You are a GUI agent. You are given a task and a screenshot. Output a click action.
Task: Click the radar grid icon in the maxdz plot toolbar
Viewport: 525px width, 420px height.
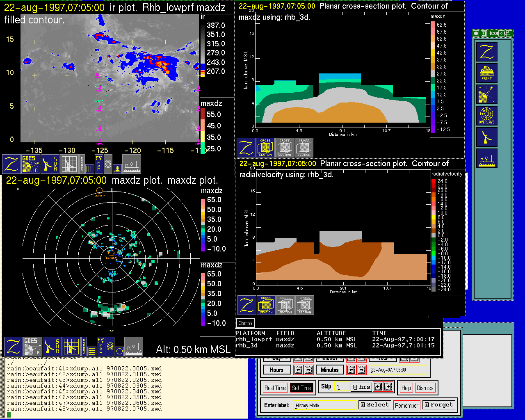click(x=71, y=347)
